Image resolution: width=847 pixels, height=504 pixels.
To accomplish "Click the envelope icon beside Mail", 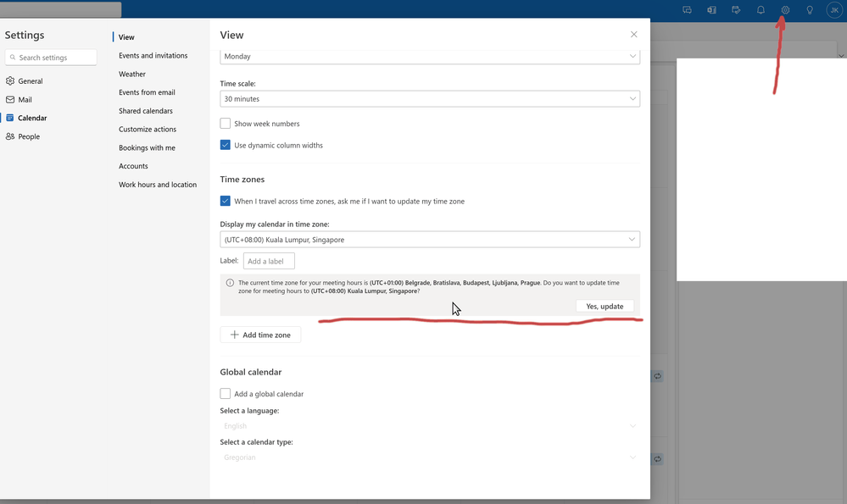I will click(10, 99).
